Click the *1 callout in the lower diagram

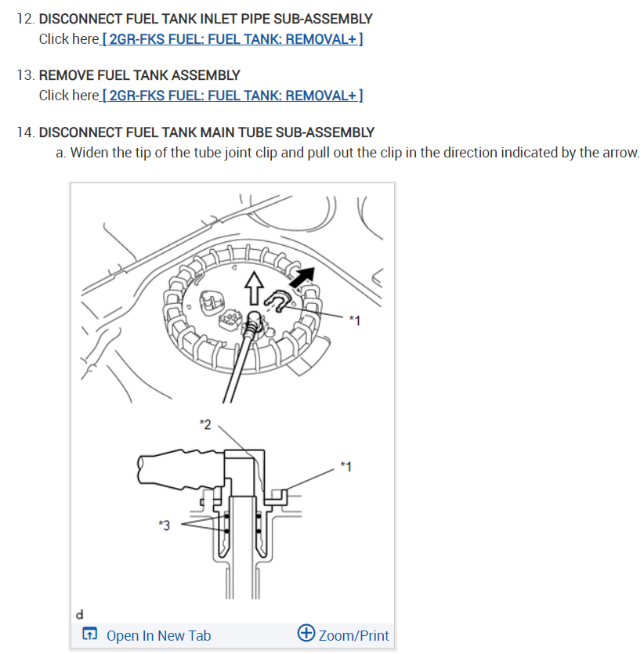pos(346,466)
